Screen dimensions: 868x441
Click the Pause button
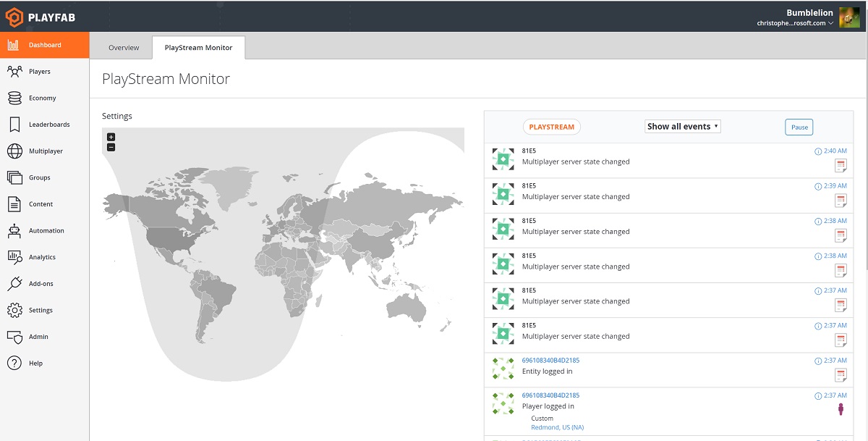pyautogui.click(x=799, y=127)
